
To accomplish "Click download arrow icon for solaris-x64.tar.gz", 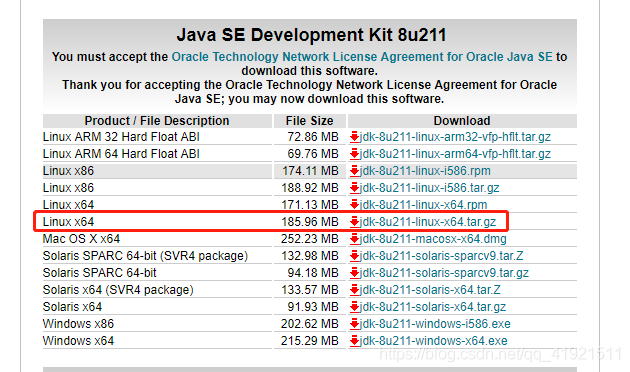I will point(354,307).
